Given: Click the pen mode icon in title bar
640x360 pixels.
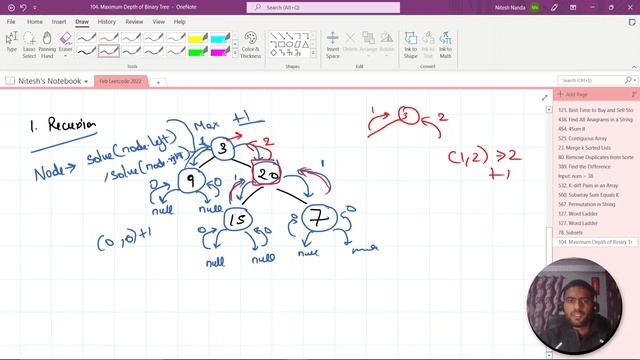Looking at the screenshot, I should tap(554, 7).
